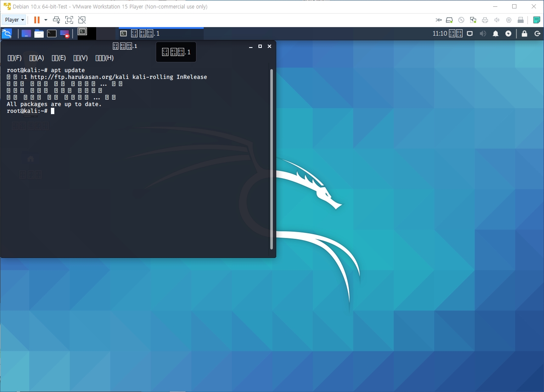The image size is (544, 392).
Task: Open notifications bell in Kali panel
Action: (x=495, y=34)
